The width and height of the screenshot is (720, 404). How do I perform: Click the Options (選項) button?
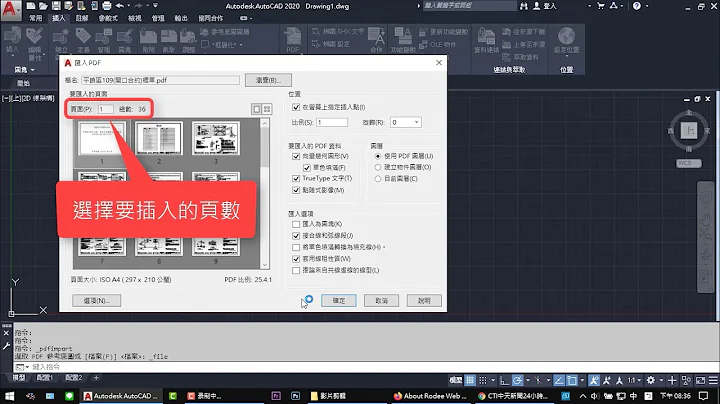click(96, 301)
